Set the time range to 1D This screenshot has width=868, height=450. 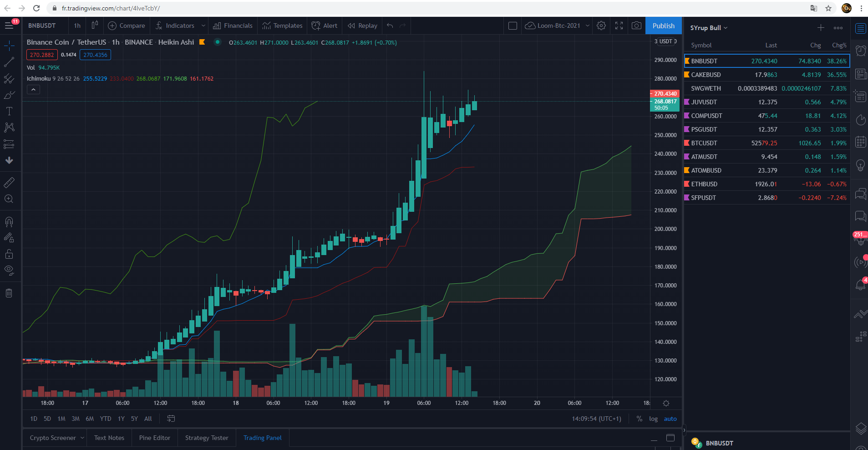tap(34, 419)
